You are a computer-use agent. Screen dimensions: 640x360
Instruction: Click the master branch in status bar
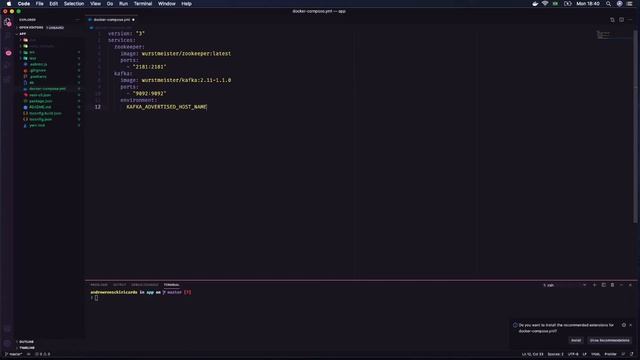tap(13, 354)
